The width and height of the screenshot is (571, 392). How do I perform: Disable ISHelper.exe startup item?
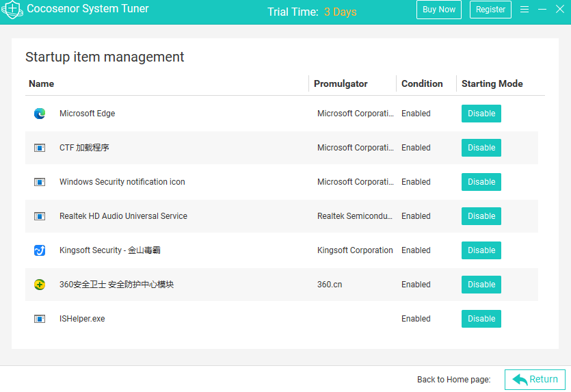pos(481,319)
